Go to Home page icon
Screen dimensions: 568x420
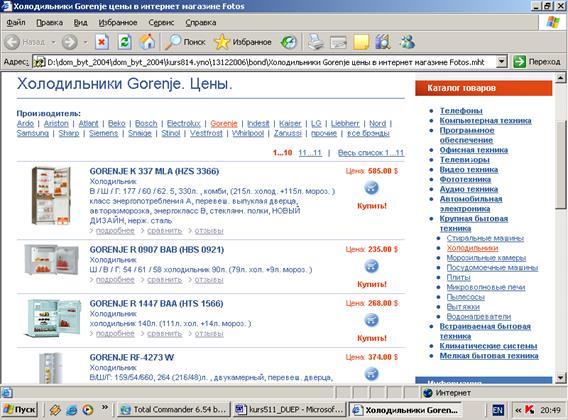(x=147, y=42)
